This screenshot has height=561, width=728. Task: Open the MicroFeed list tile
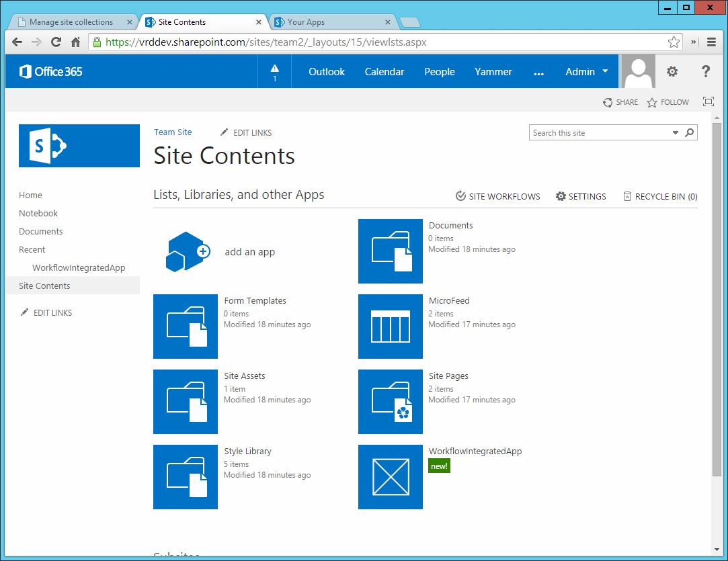(x=391, y=327)
